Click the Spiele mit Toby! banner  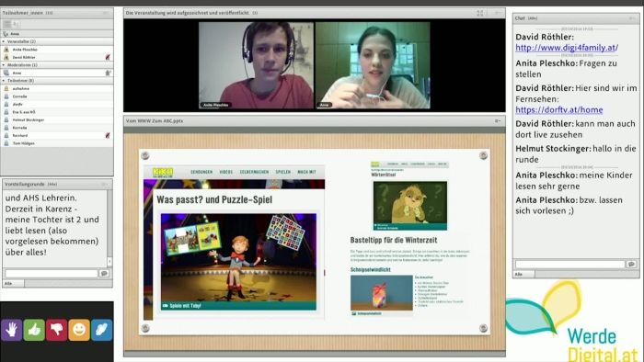tap(238, 306)
